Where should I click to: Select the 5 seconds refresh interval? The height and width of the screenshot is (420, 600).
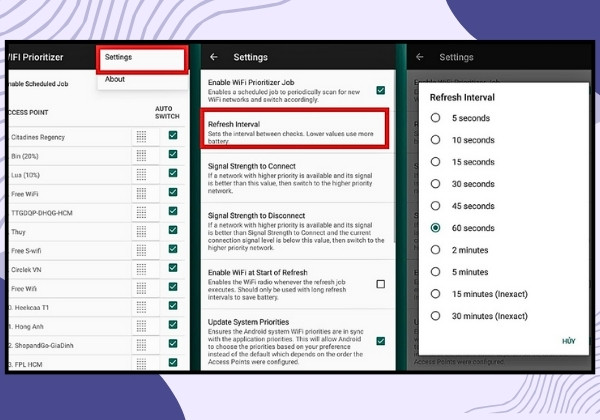[435, 118]
